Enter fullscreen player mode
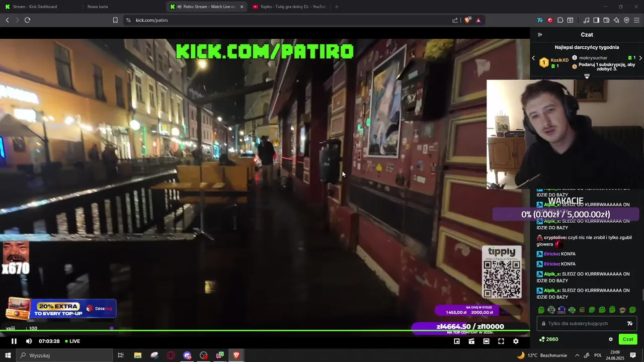The width and height of the screenshot is (644, 362). click(501, 341)
